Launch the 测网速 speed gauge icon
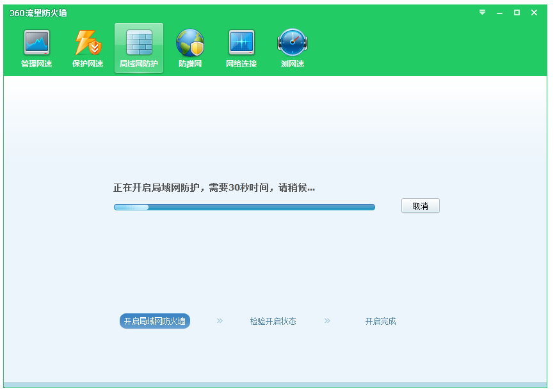Image resolution: width=555 pixels, height=392 pixels. point(293,48)
